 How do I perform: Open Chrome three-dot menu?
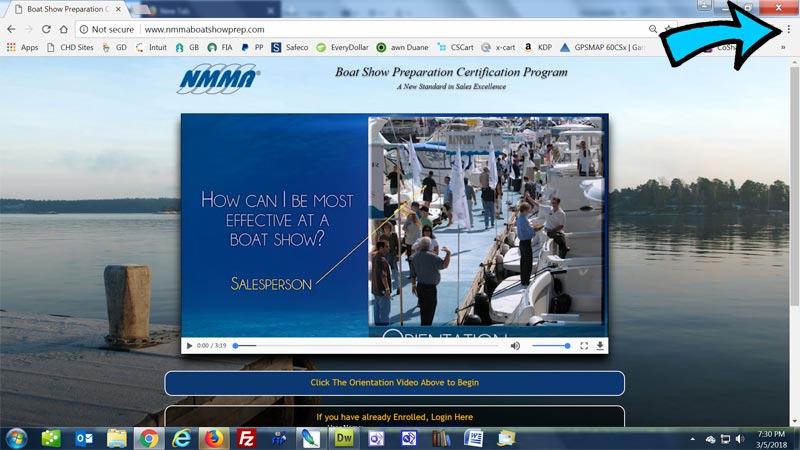tap(788, 29)
